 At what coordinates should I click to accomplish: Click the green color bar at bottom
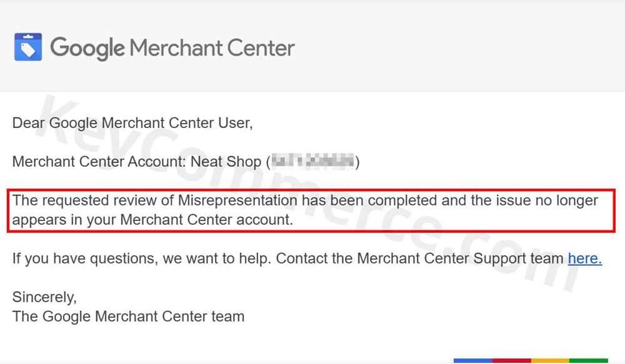(x=588, y=361)
